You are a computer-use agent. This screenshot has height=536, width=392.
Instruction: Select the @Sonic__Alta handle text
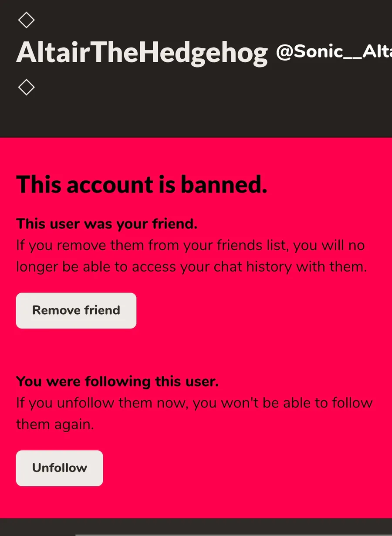pyautogui.click(x=334, y=52)
